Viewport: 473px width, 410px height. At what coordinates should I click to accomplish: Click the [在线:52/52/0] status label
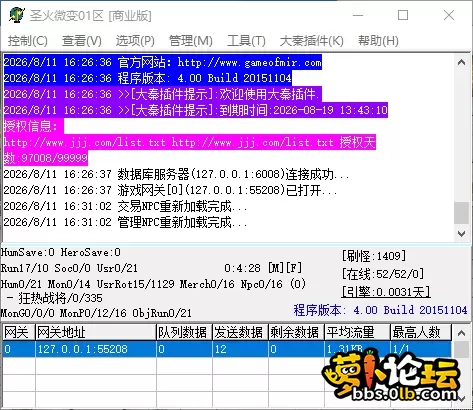(x=383, y=274)
